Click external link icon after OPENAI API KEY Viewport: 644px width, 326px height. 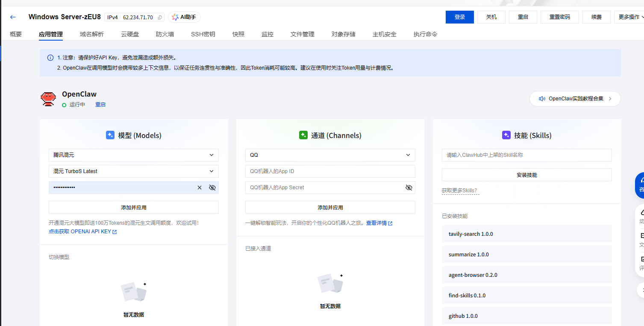(115, 232)
